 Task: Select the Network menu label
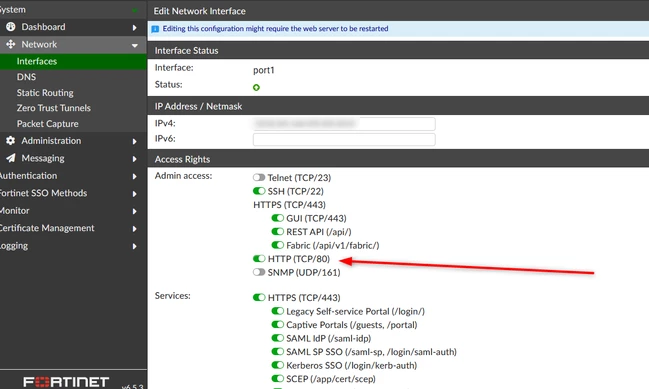click(x=39, y=44)
